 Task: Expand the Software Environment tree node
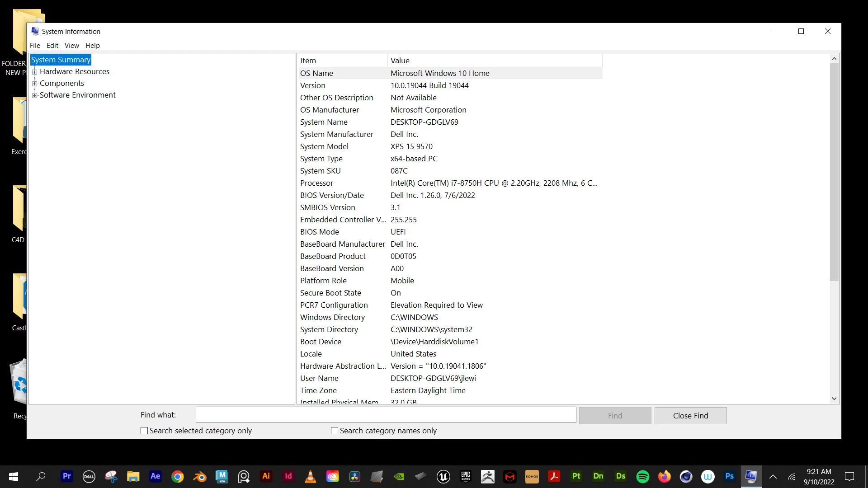point(35,95)
